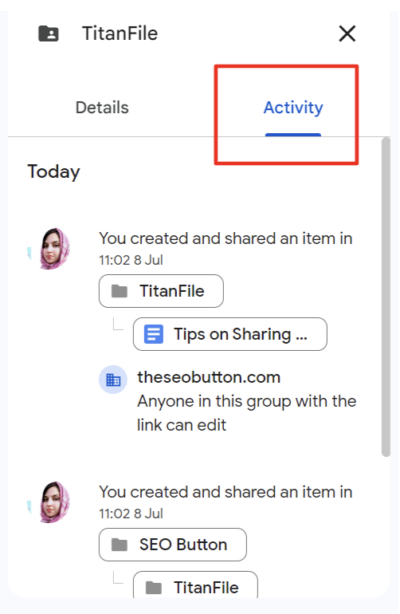Click folder icon in bottom TitanFile chip

[x=154, y=587]
